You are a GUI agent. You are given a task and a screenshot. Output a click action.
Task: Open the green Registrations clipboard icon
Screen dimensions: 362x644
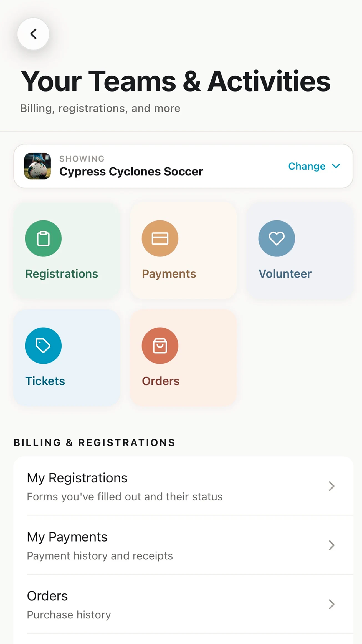tap(43, 238)
